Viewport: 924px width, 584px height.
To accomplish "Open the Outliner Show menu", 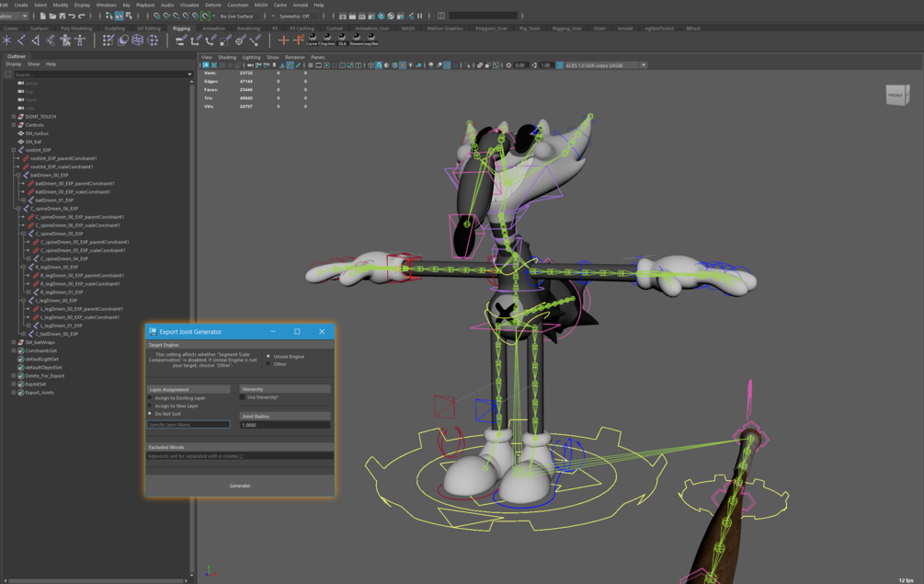I will 34,63.
